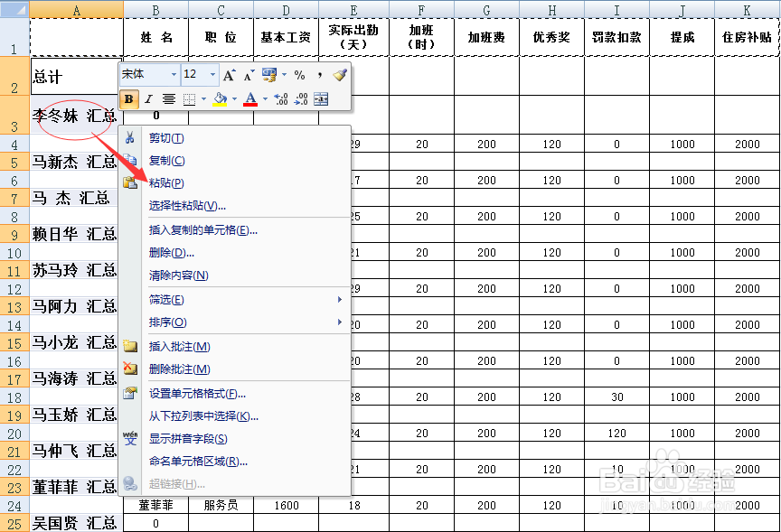
Task: Choose 粘贴 from the context menu
Action: 167,182
